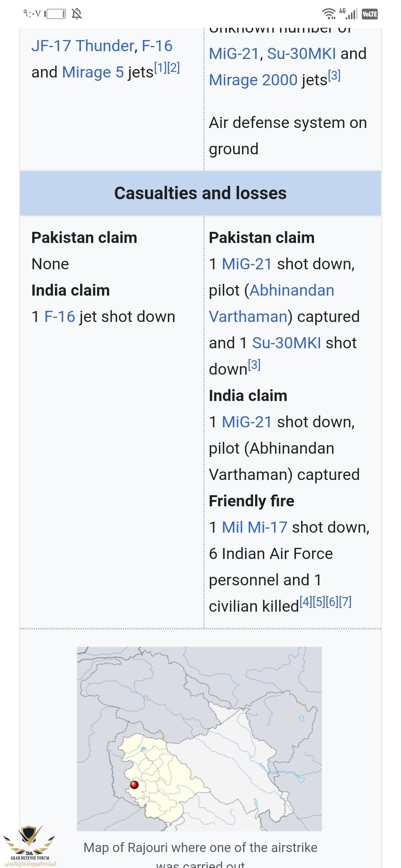Image resolution: width=401 pixels, height=868 pixels.
Task: Tap the Casualties and losses header
Action: click(200, 193)
